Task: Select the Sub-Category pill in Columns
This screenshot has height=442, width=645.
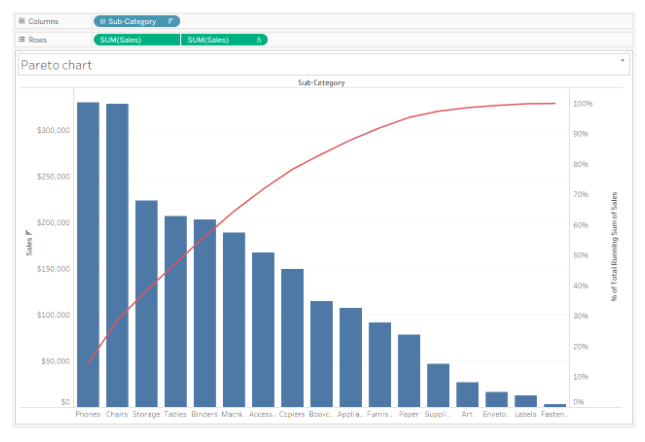Action: pyautogui.click(x=137, y=21)
